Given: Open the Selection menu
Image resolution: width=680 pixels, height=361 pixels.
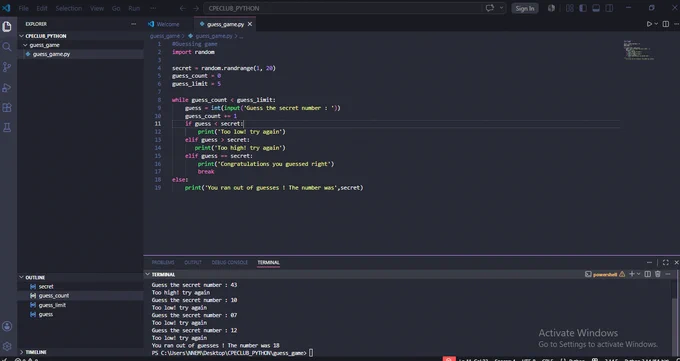Looking at the screenshot, I should point(69,8).
